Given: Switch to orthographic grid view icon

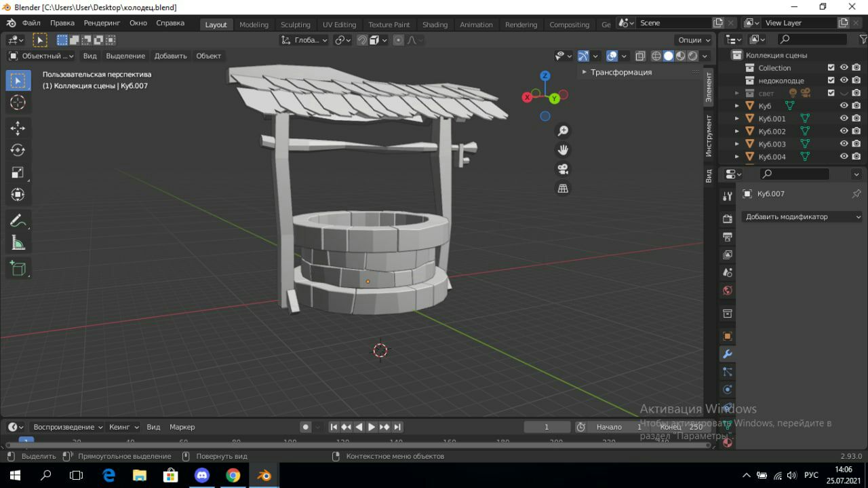Looking at the screenshot, I should [x=563, y=189].
